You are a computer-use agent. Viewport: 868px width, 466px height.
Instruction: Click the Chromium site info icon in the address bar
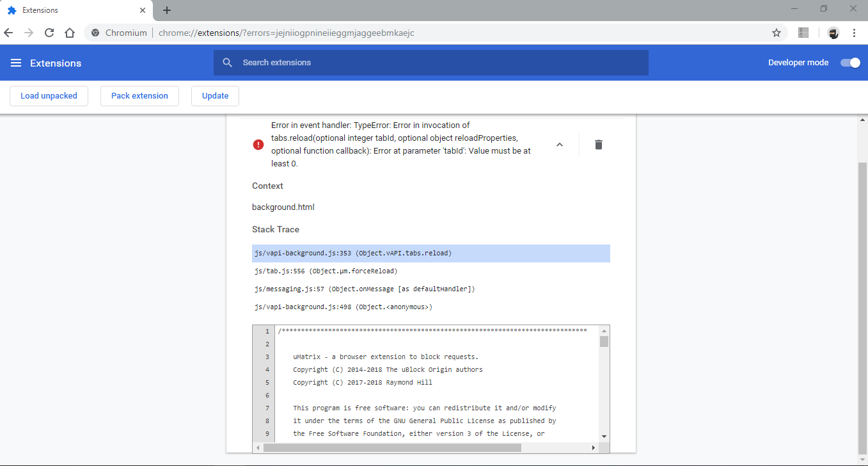click(x=95, y=33)
